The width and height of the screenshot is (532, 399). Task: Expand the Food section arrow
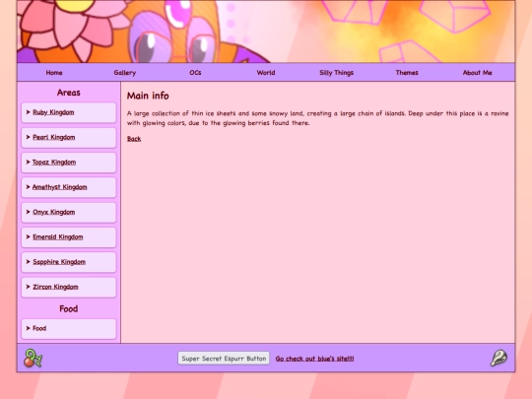click(29, 328)
